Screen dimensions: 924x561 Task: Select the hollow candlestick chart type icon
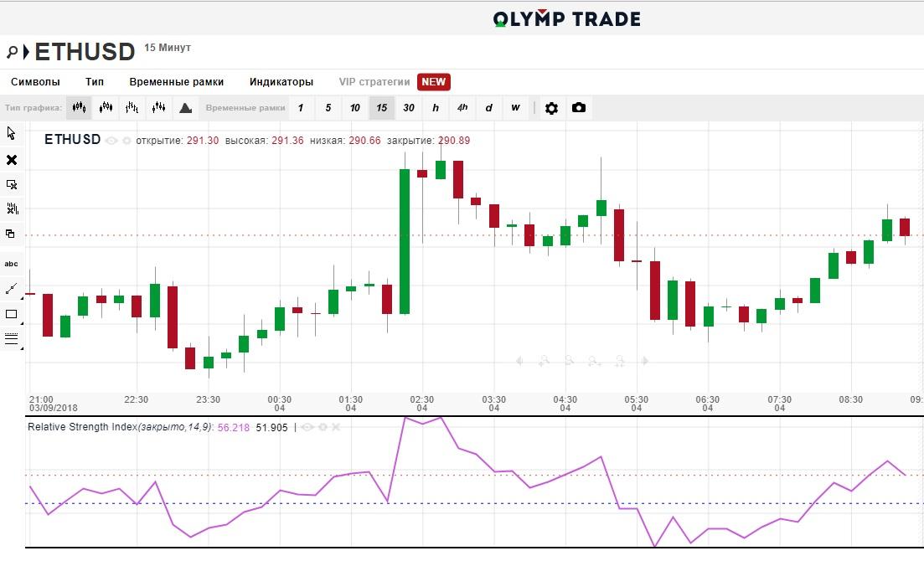(106, 108)
